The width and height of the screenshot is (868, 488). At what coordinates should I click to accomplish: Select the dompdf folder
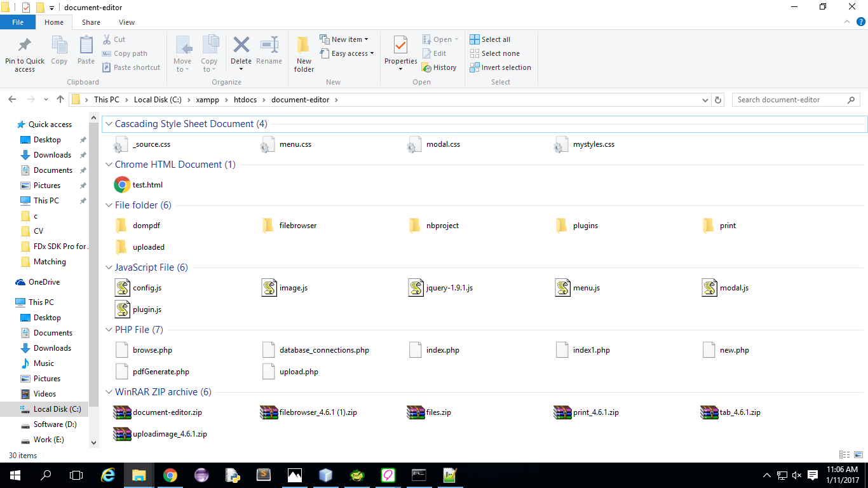click(137, 226)
